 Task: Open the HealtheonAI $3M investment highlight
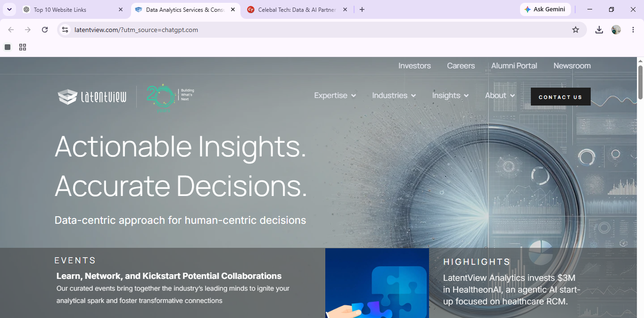[512, 290]
